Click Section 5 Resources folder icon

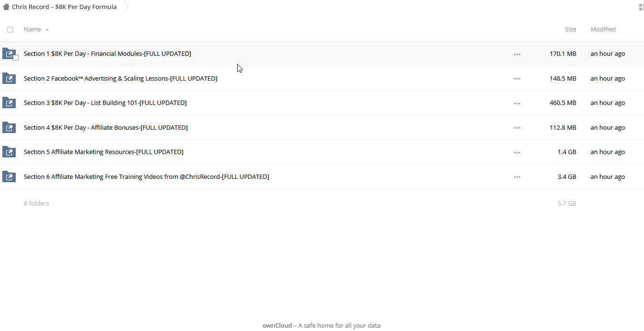[x=9, y=152]
